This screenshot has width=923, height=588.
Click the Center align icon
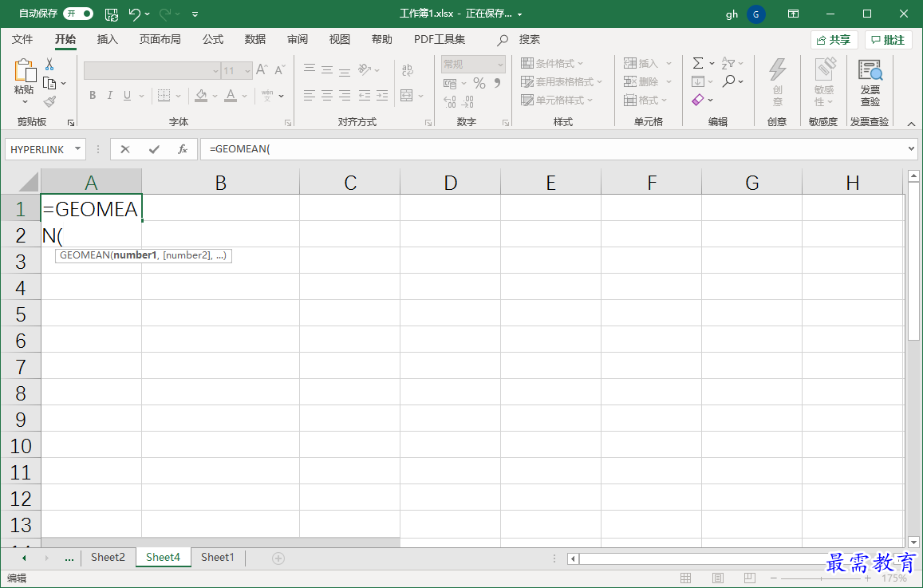tap(327, 96)
